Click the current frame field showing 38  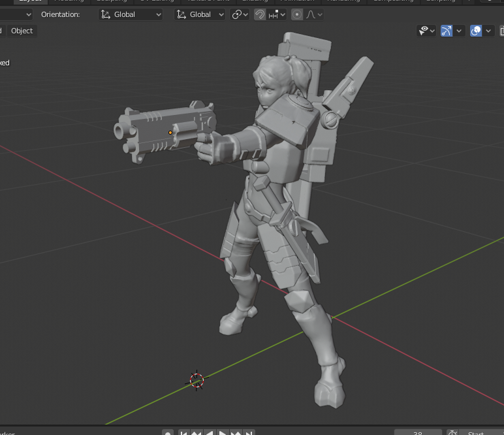tap(418, 433)
